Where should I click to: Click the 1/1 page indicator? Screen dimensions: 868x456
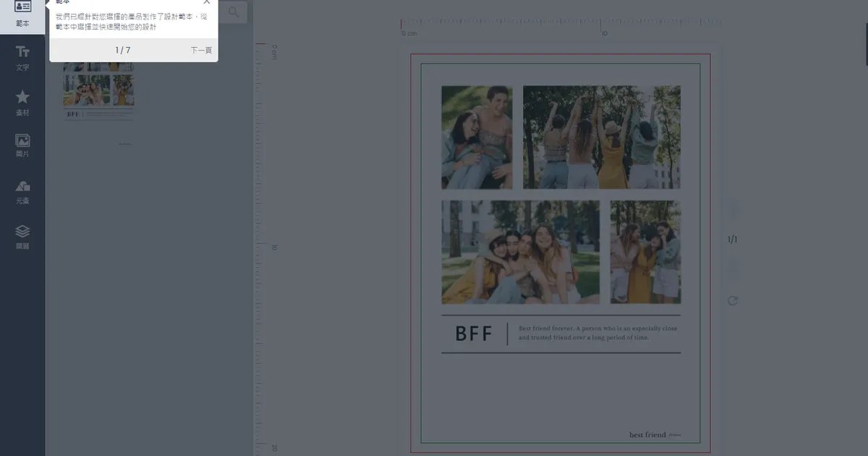click(732, 239)
